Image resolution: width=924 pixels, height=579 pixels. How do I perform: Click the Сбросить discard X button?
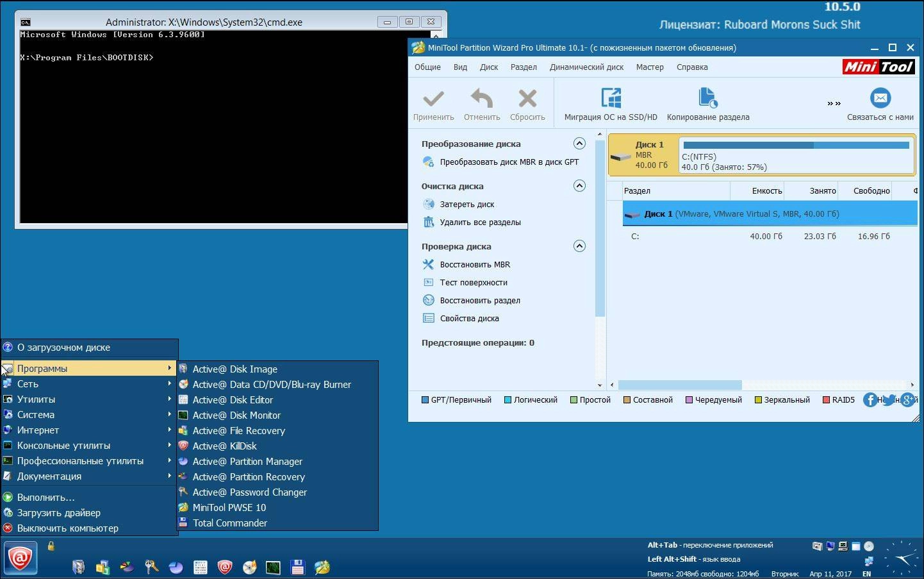(x=527, y=105)
